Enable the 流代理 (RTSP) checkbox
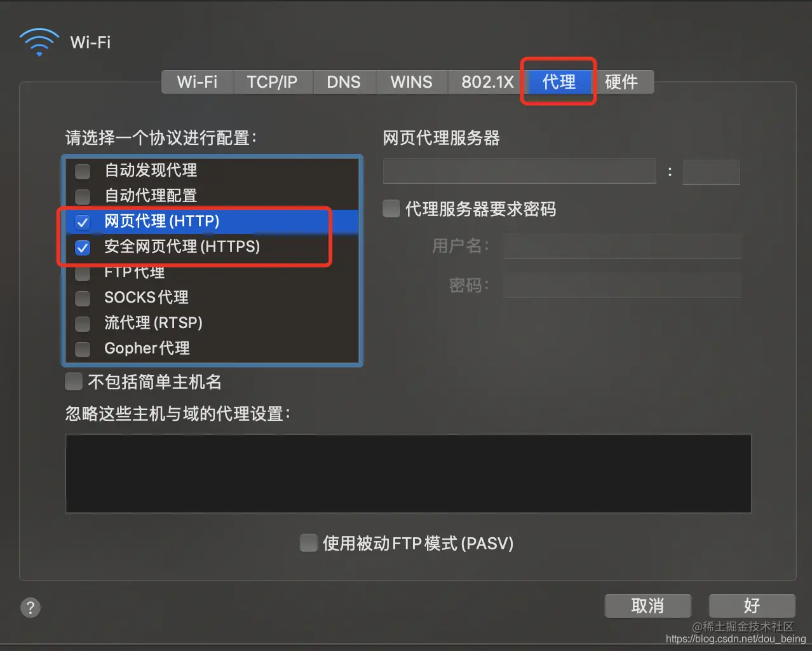This screenshot has width=812, height=651. (x=83, y=324)
